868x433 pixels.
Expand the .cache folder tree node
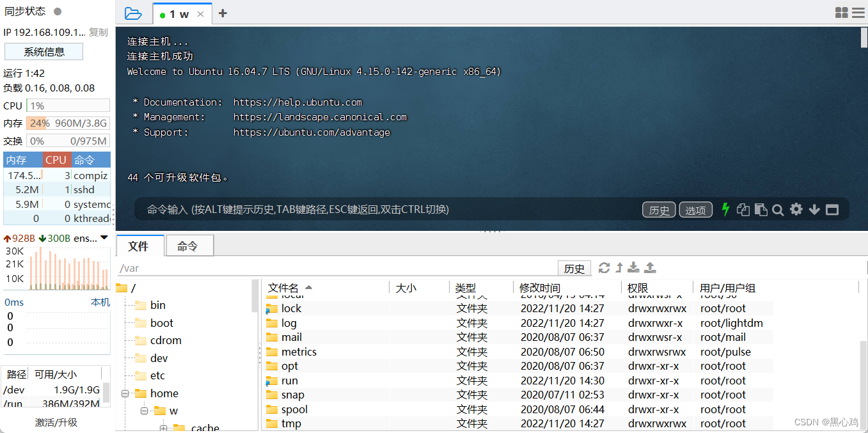[x=163, y=428]
